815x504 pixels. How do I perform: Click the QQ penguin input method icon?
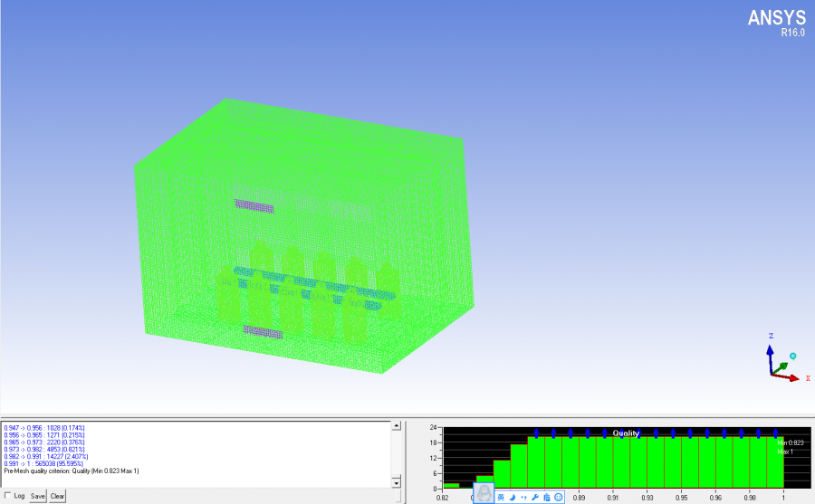pos(484,494)
